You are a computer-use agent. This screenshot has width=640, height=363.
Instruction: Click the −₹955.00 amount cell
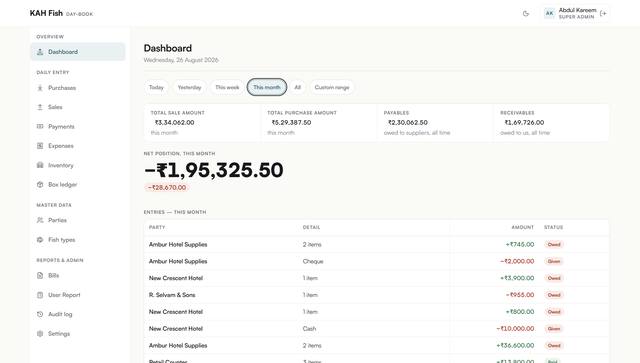pos(520,295)
